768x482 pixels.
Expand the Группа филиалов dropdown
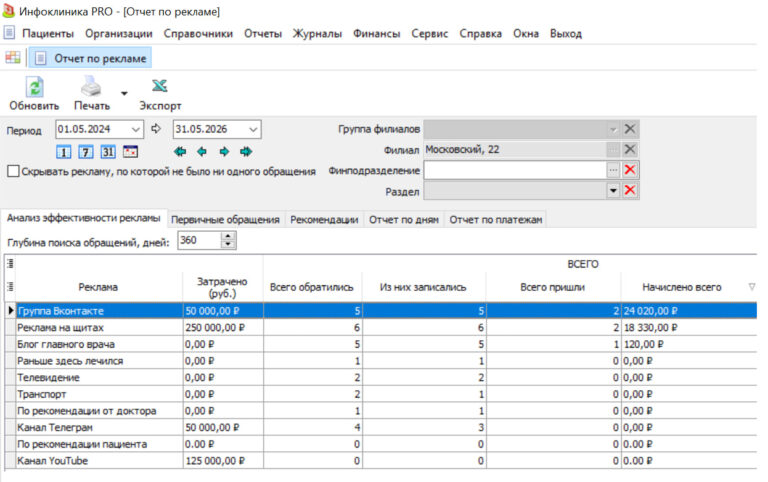coord(613,129)
